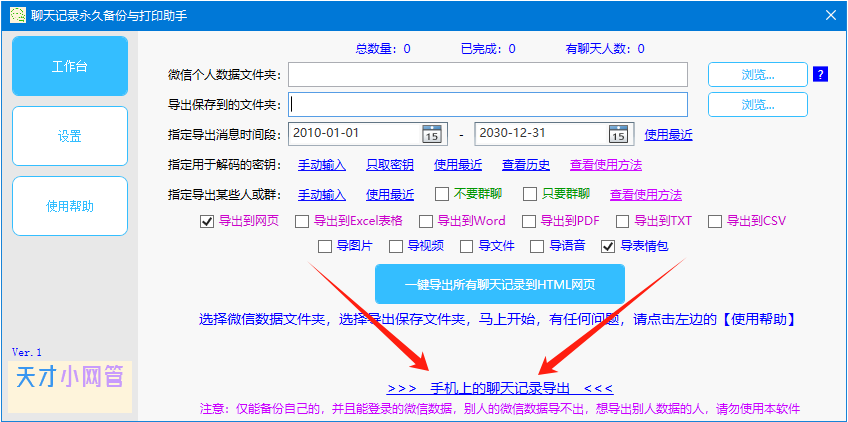Tick the 导语音 checkbox
Screen dimensions: 848x422
(537, 247)
